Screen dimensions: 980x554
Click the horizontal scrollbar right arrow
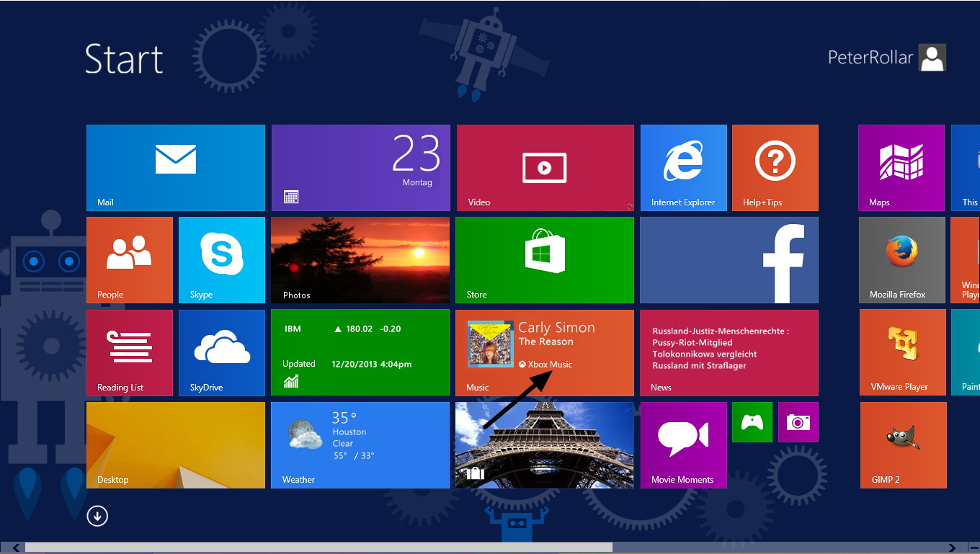tap(953, 548)
